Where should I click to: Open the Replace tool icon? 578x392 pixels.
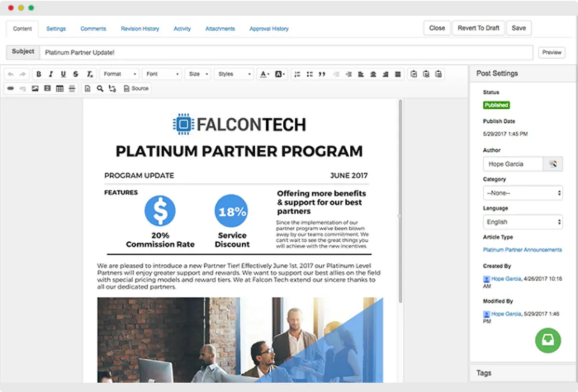[112, 89]
